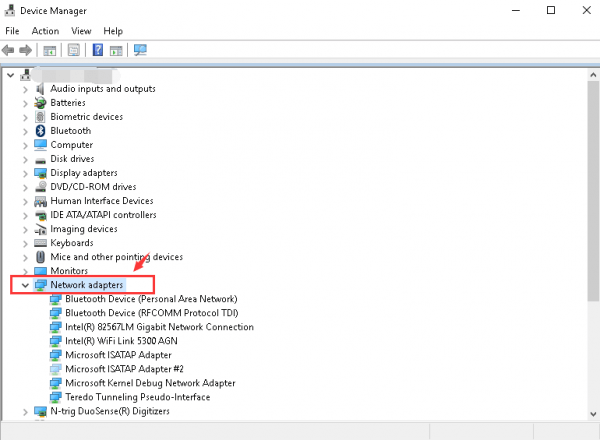Select the Computer category label
Image resolution: width=600 pixels, height=440 pixels.
pos(72,145)
